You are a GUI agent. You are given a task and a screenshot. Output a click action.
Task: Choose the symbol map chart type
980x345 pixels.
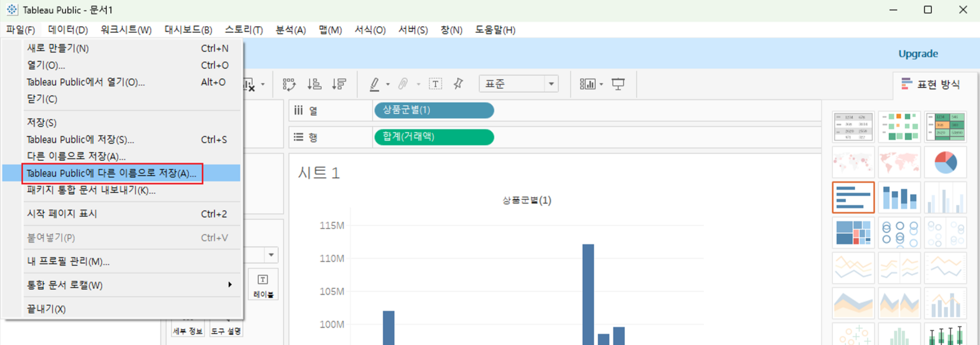point(853,162)
